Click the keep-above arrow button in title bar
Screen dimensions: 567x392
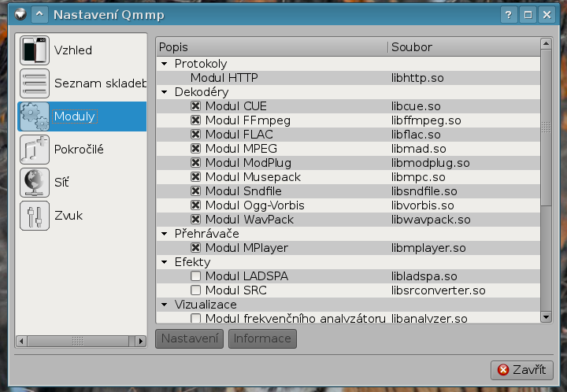39,14
